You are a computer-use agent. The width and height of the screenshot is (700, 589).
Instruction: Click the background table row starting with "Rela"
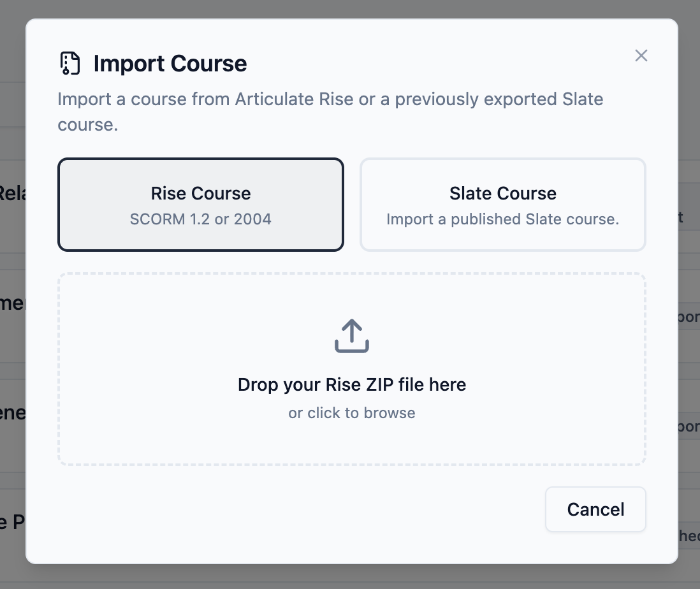click(x=14, y=193)
